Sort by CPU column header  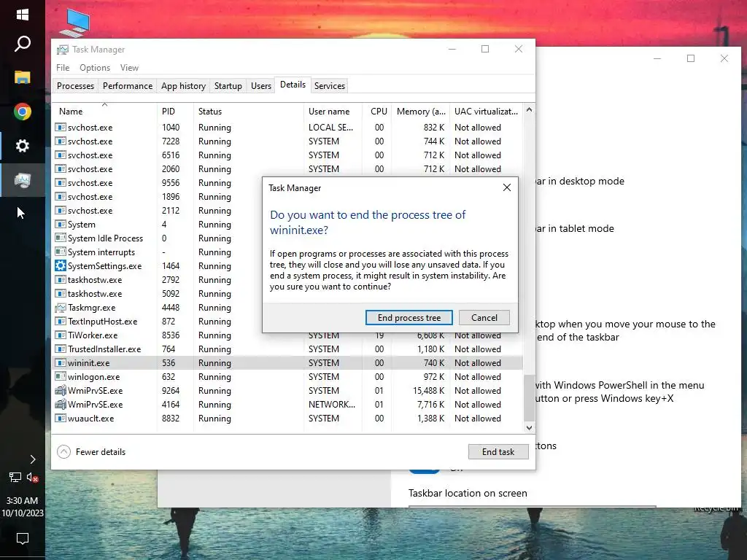(377, 112)
